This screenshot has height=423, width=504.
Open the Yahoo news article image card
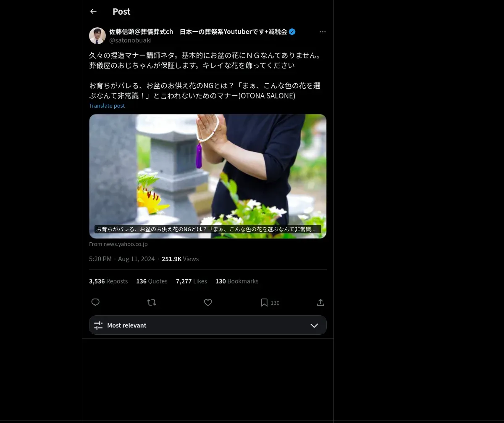[x=208, y=176]
